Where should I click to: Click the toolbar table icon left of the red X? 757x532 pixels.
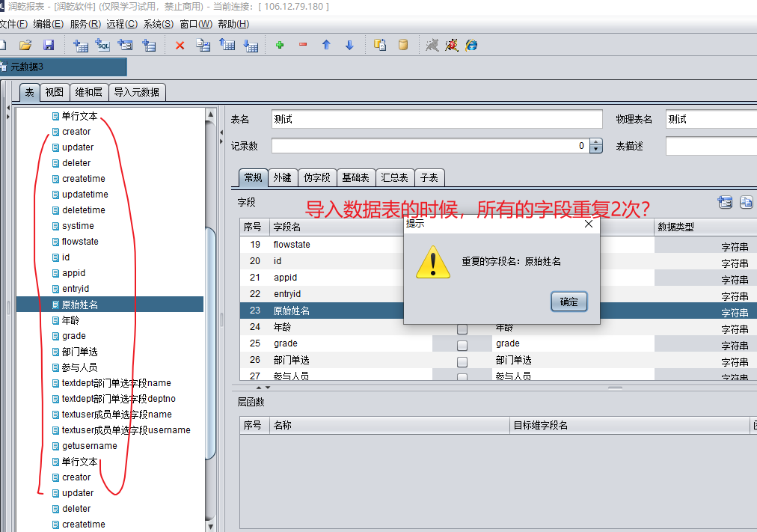pos(149,46)
